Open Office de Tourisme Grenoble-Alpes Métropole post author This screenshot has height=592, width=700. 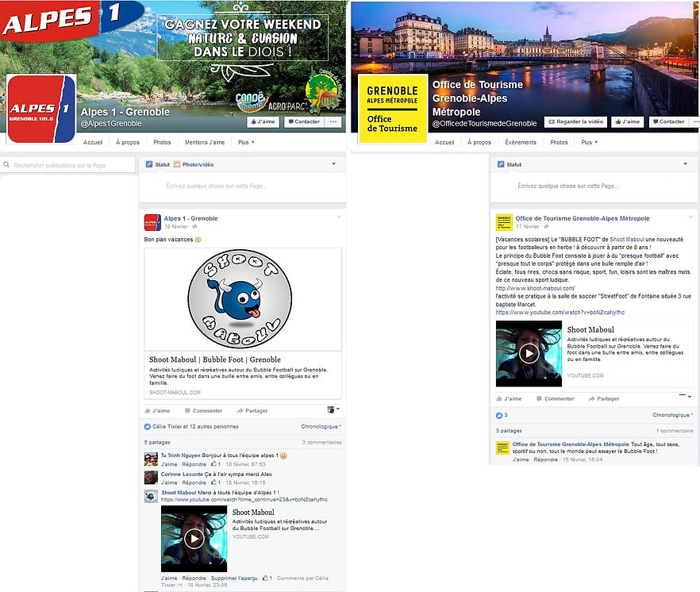click(583, 218)
